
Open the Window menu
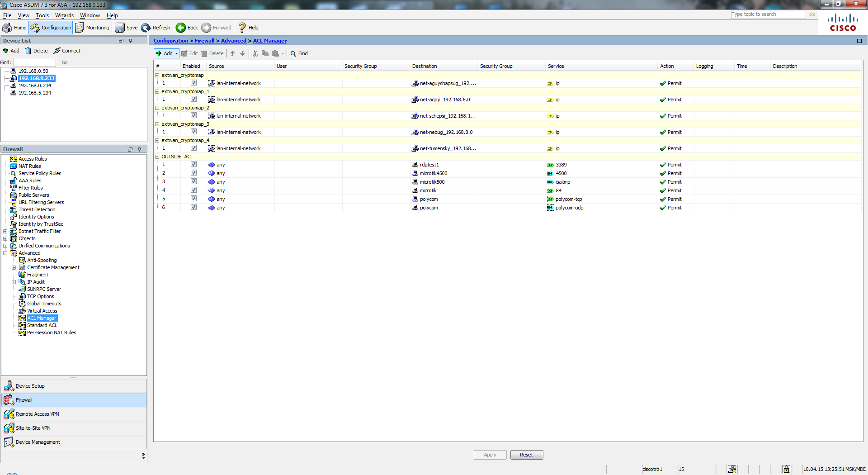tap(90, 15)
